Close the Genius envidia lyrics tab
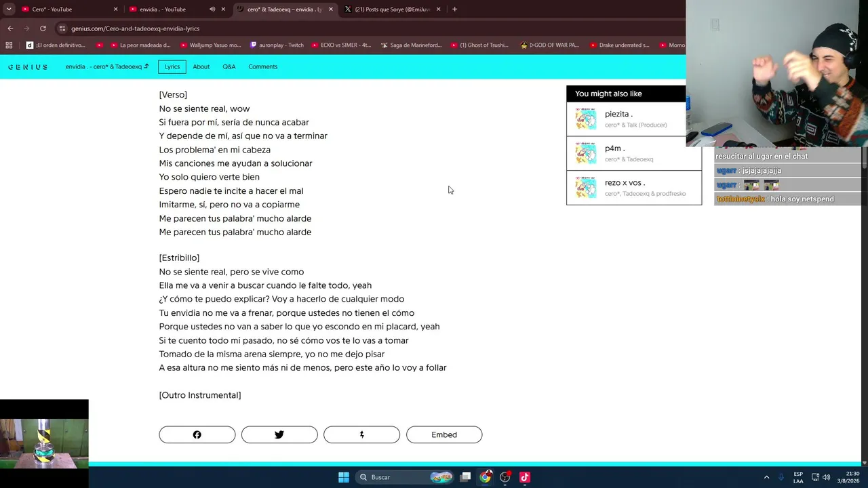The width and height of the screenshot is (868, 488). click(x=331, y=9)
